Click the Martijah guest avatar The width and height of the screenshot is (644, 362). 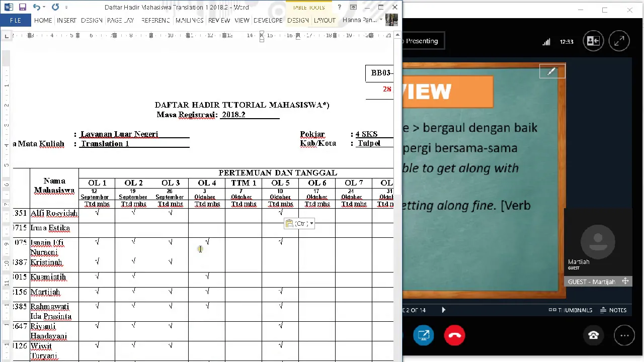[598, 242]
